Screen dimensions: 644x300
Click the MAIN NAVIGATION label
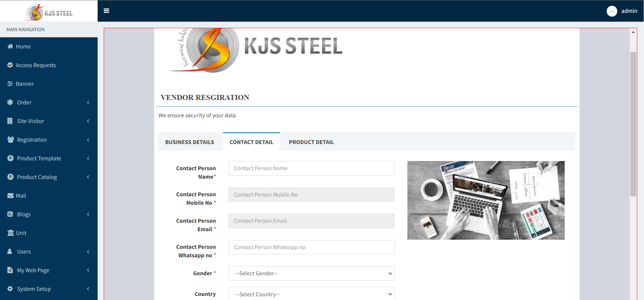(x=25, y=29)
